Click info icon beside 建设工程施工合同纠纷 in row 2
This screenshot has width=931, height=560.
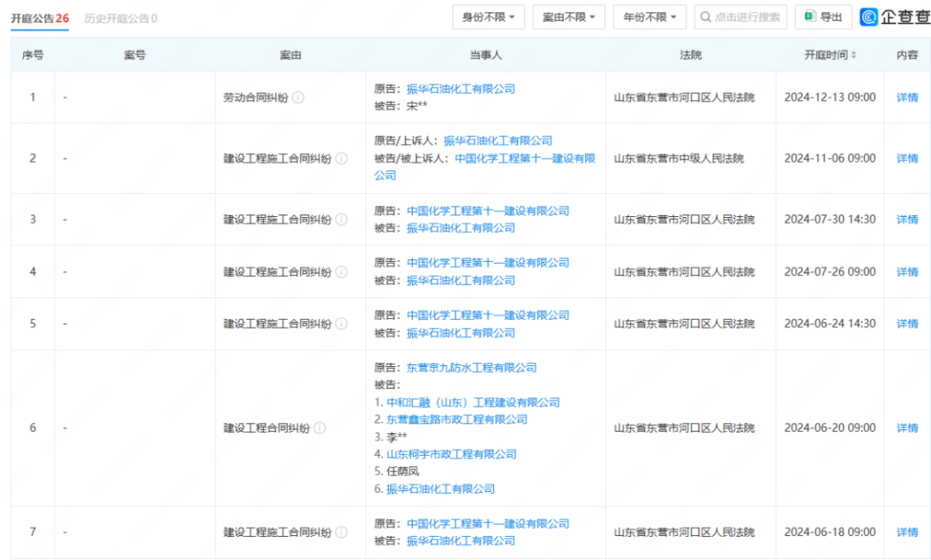coord(341,159)
